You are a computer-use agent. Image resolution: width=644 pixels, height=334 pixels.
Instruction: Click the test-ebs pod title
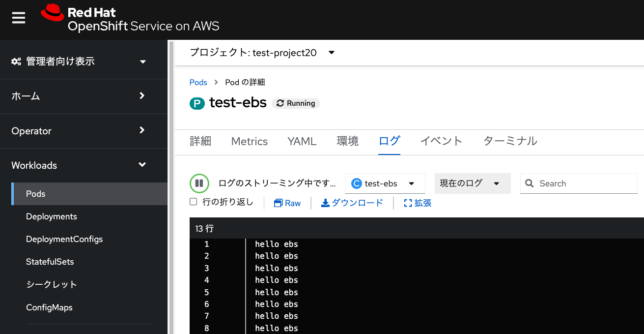238,102
